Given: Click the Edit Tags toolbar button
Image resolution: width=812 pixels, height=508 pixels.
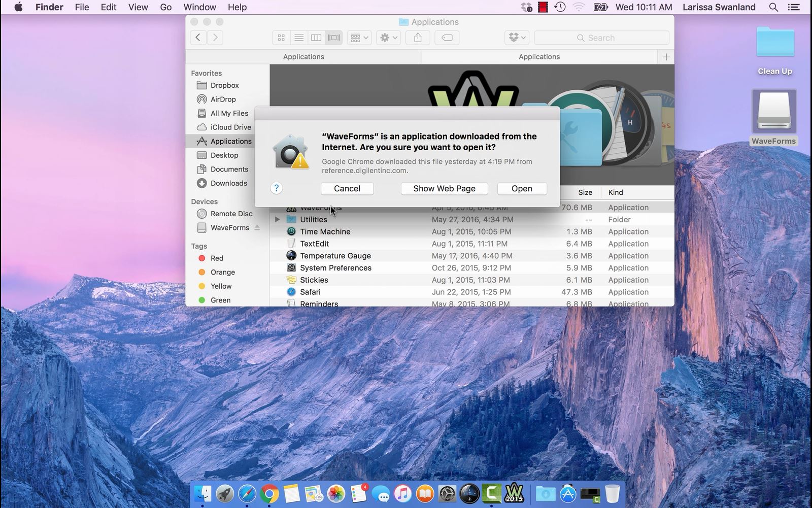Looking at the screenshot, I should tap(447, 38).
